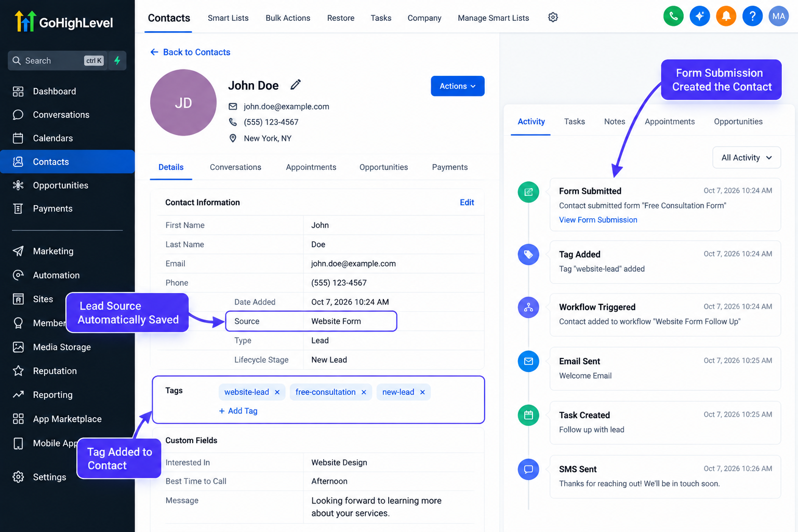The image size is (798, 532).
Task: Open the Manage Smart Lists tab
Action: [x=494, y=18]
